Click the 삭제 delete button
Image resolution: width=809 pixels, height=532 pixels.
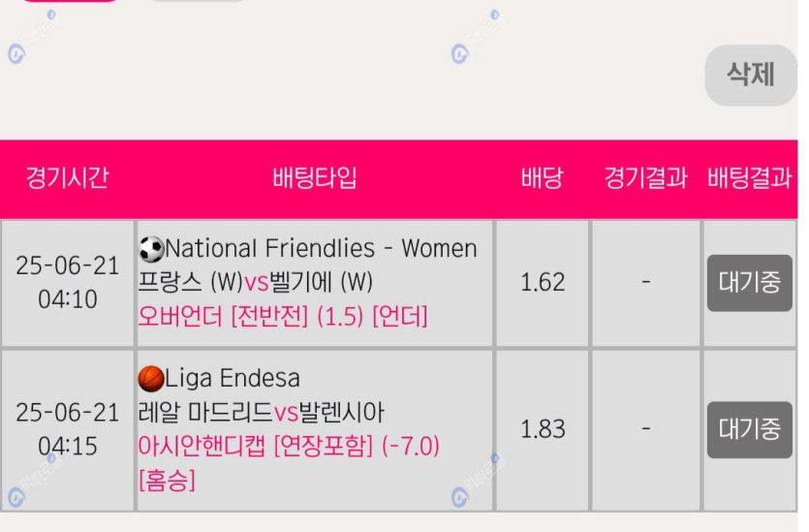[x=751, y=76]
